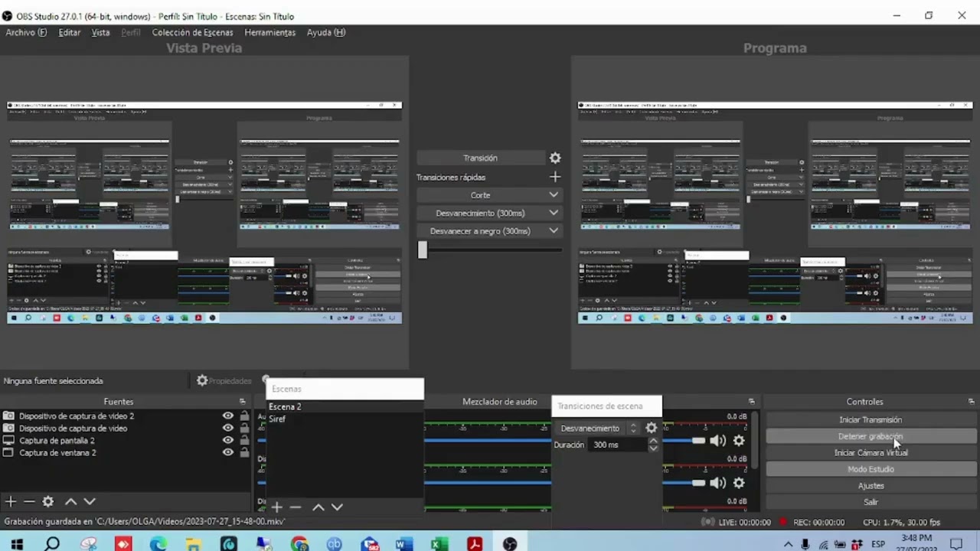The image size is (980, 551).
Task: Expand the Desvanecimiento (300ms) quick transition dropdown
Action: (554, 213)
